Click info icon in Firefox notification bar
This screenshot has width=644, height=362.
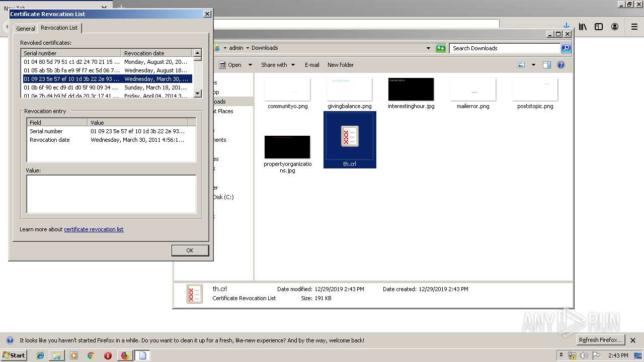pyautogui.click(x=10, y=340)
